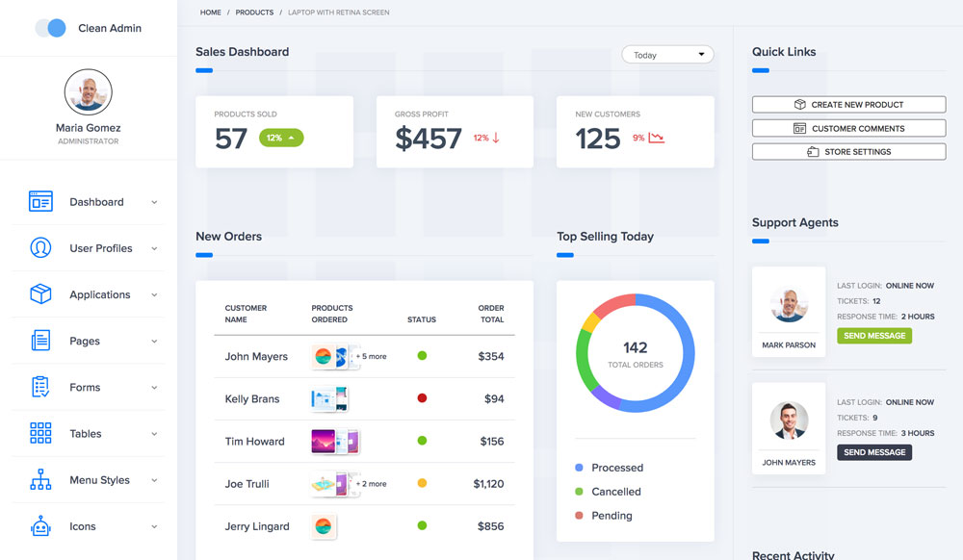Image resolution: width=963 pixels, height=560 pixels.
Task: Expand the Dashboard menu chevron
Action: (x=154, y=202)
